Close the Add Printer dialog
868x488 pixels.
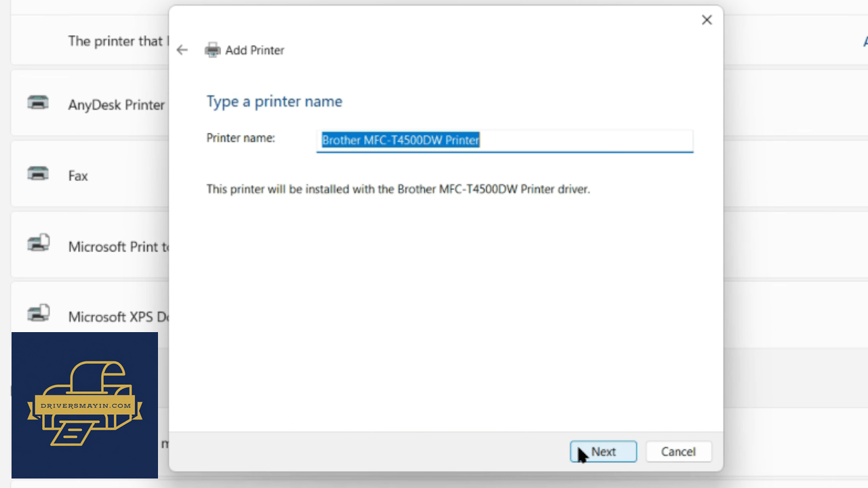[707, 20]
